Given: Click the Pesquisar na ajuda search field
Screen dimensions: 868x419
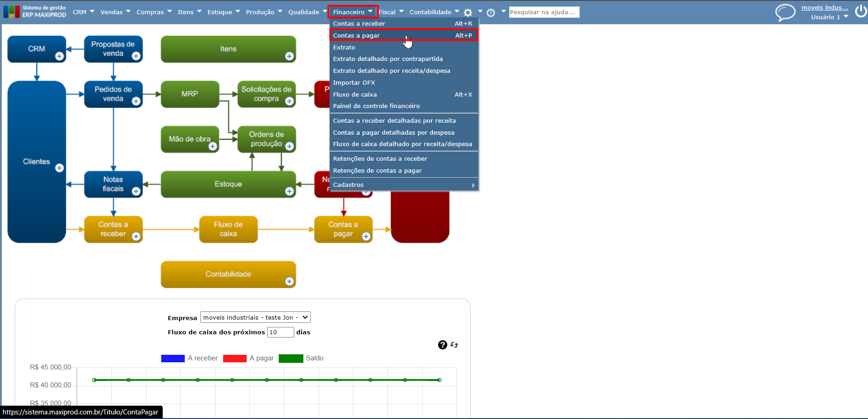Looking at the screenshot, I should pos(544,12).
